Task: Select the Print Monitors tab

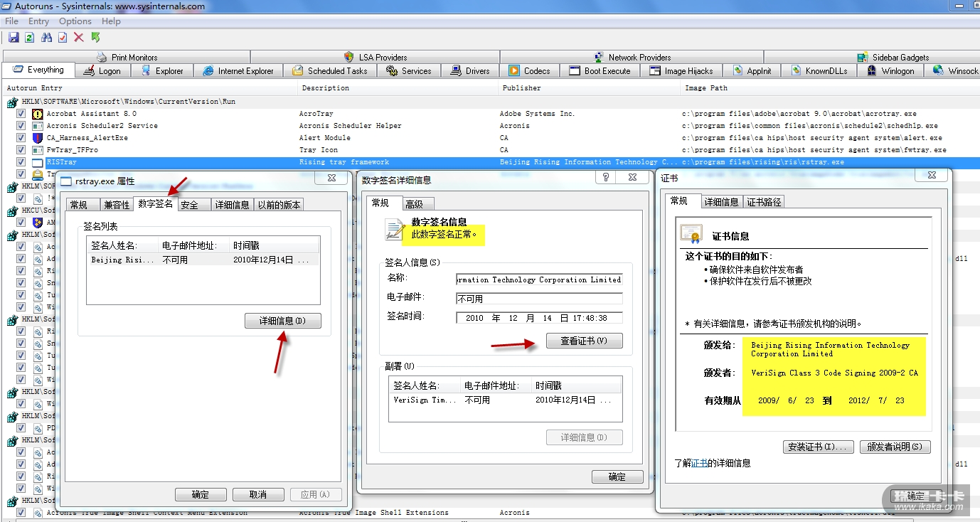Action: [127, 57]
